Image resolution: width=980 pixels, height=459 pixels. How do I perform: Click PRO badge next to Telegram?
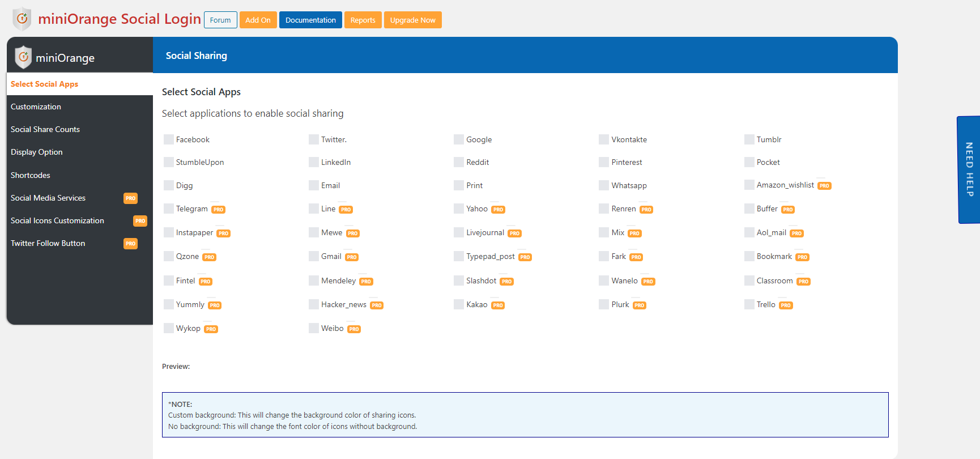(x=219, y=210)
